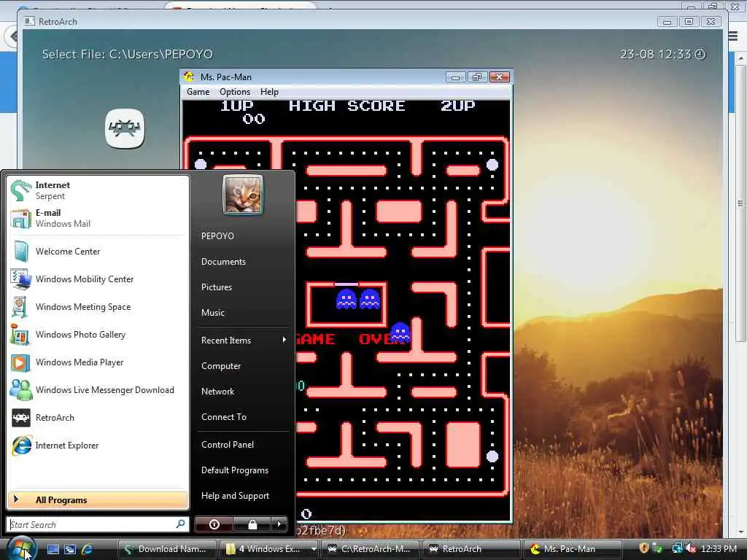Maximize the RetroArch window
The height and width of the screenshot is (560, 747).
pyautogui.click(x=689, y=21)
